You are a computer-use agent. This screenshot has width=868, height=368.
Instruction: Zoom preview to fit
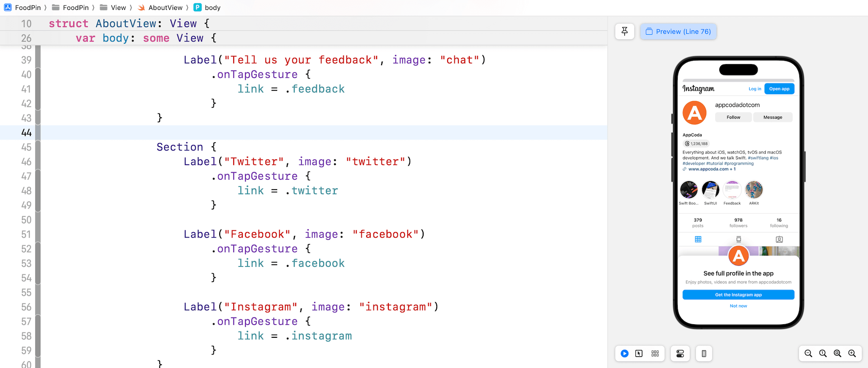click(x=837, y=354)
